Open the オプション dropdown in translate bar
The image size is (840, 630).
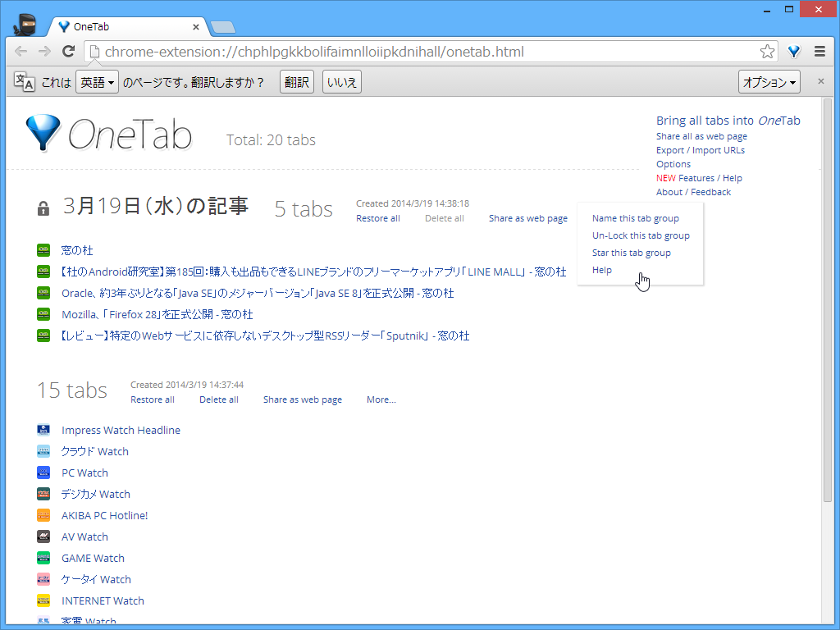[x=769, y=82]
